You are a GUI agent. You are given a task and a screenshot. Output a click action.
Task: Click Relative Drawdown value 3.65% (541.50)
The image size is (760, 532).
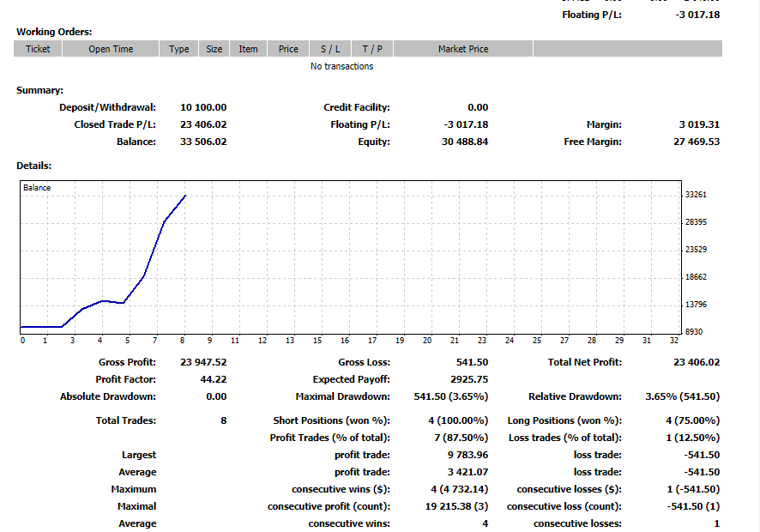(683, 396)
